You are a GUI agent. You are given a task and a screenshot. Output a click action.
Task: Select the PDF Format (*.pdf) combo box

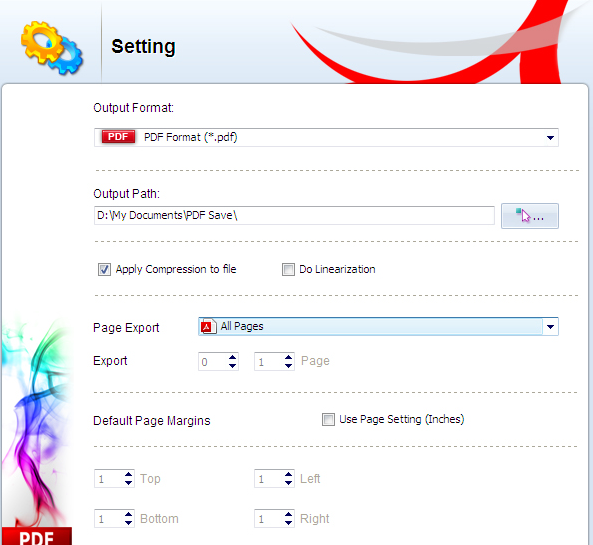click(x=326, y=137)
